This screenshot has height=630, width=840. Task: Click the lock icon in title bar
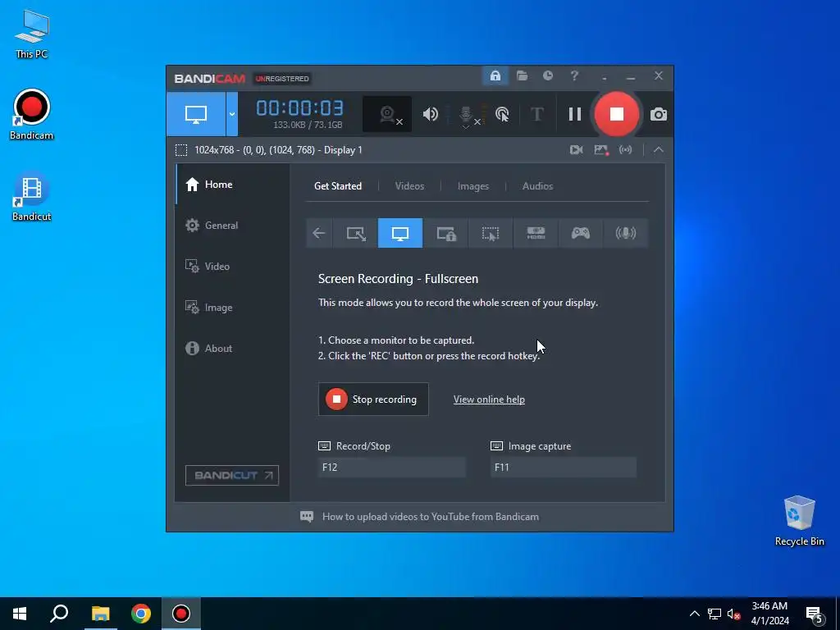(495, 76)
